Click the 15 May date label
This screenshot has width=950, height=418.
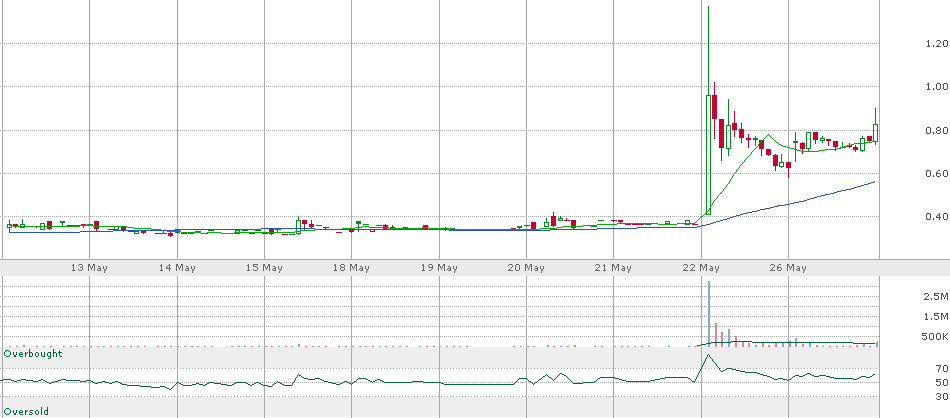264,268
